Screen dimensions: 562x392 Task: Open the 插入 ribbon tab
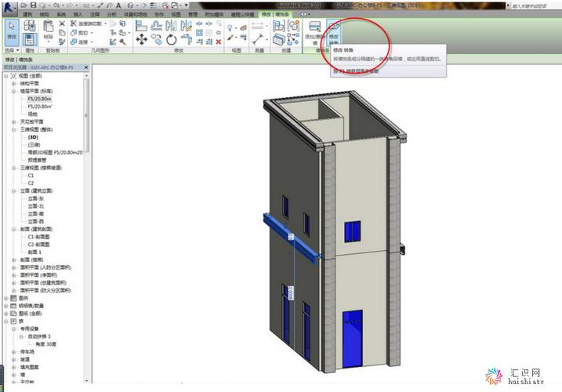(x=78, y=14)
